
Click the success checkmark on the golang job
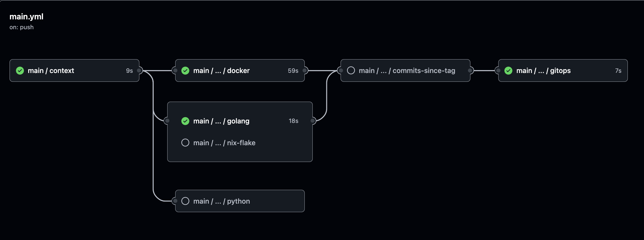(185, 121)
